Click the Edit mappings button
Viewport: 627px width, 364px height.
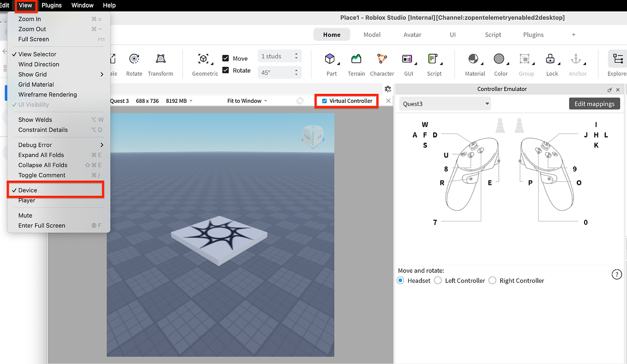tap(594, 103)
